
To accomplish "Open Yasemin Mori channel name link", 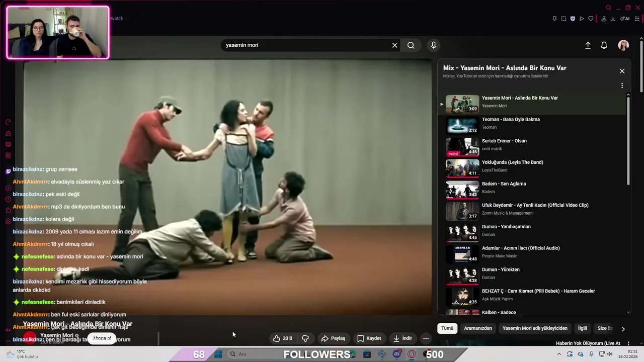I will coord(56,335).
